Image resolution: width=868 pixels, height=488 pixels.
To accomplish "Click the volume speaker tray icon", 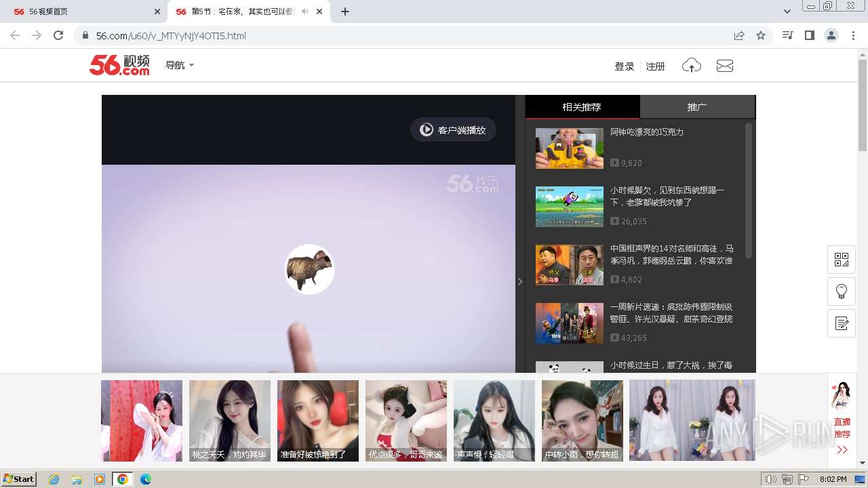I will [x=770, y=479].
